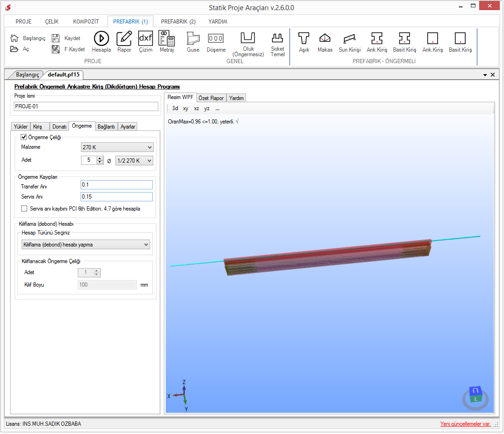This screenshot has height=434, width=504.
Task: Select the Sun.Kirişi beam icon
Action: [349, 39]
